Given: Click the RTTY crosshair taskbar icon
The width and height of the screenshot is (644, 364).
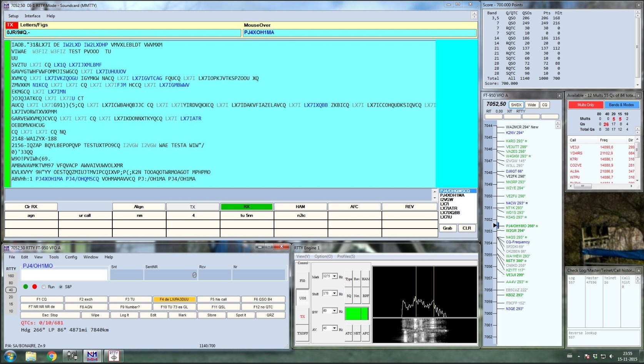Looking at the screenshot, I should pyautogui.click(x=113, y=356).
